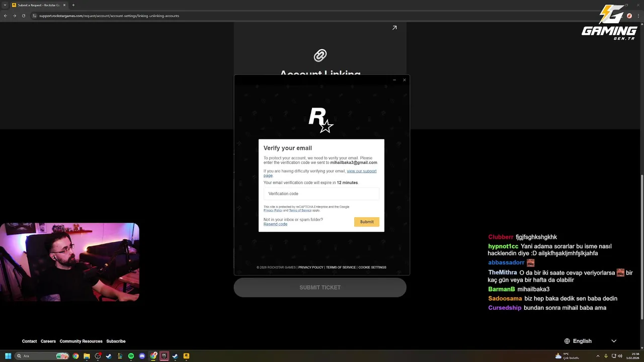Open the Windows Start menu
This screenshot has height=362, width=644.
click(8, 356)
